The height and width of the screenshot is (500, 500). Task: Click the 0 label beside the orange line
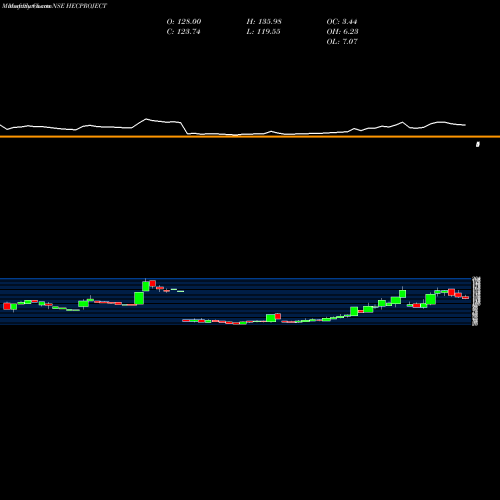(x=478, y=144)
